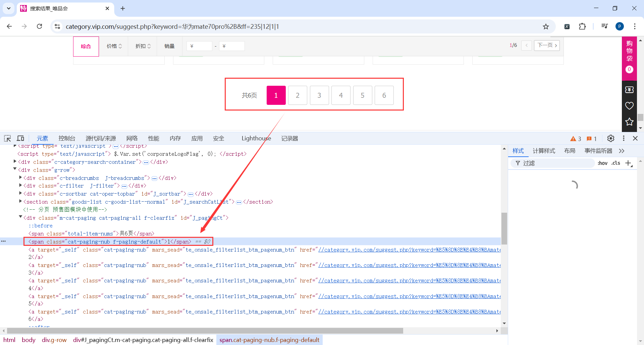Switch to the Lighthouse DevTools tab
The height and width of the screenshot is (345, 644).
pos(256,138)
